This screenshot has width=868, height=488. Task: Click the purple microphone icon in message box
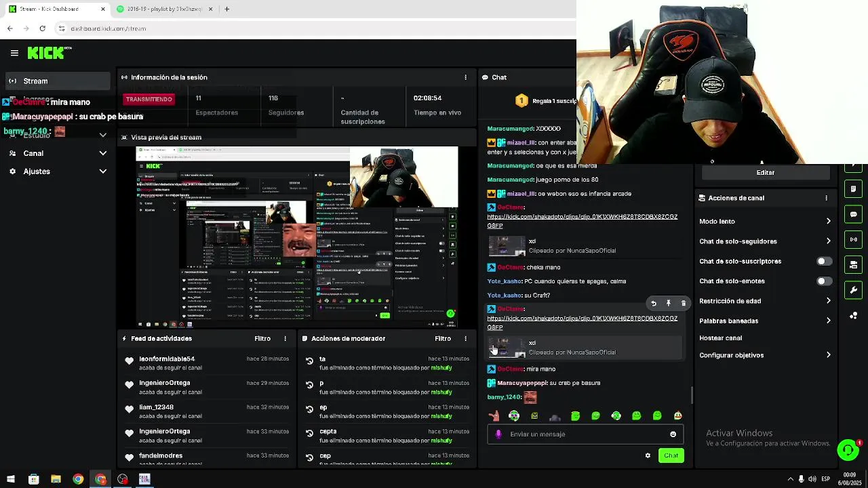point(499,434)
